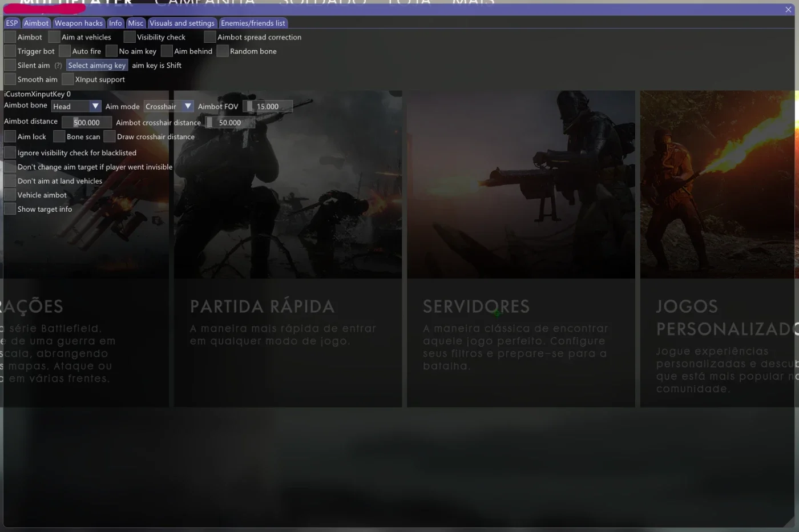Toggle Silent aim checkbox
The height and width of the screenshot is (532, 799).
point(10,65)
